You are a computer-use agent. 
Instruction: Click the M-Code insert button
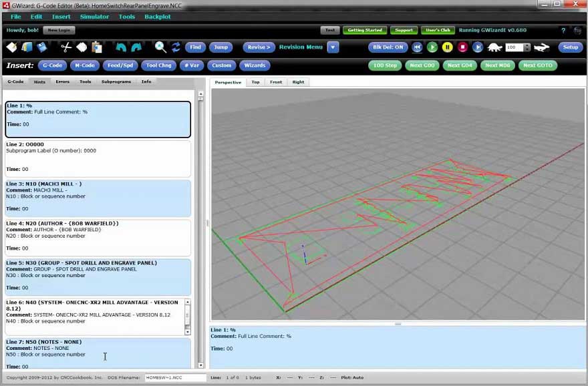(85, 65)
